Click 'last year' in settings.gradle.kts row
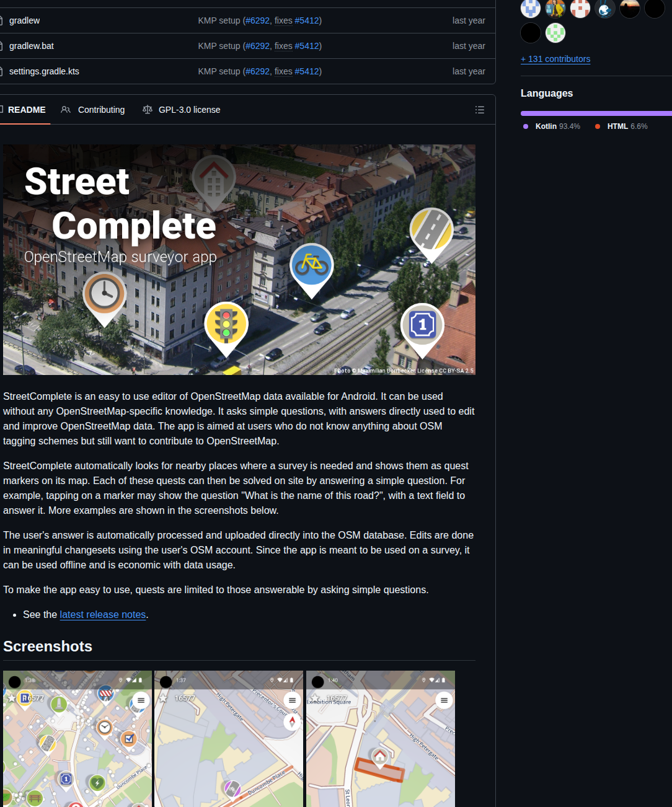 coord(469,71)
